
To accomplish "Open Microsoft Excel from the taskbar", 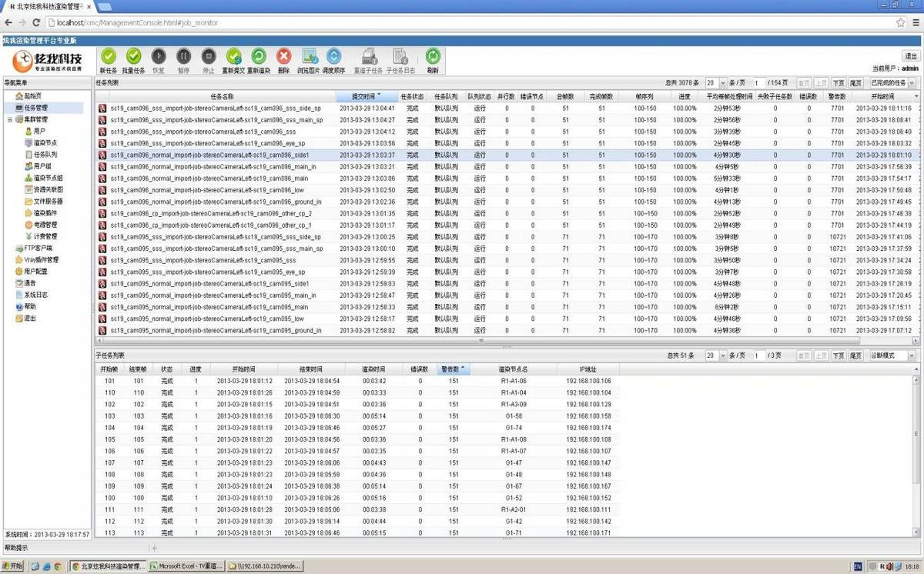I will pyautogui.click(x=187, y=566).
